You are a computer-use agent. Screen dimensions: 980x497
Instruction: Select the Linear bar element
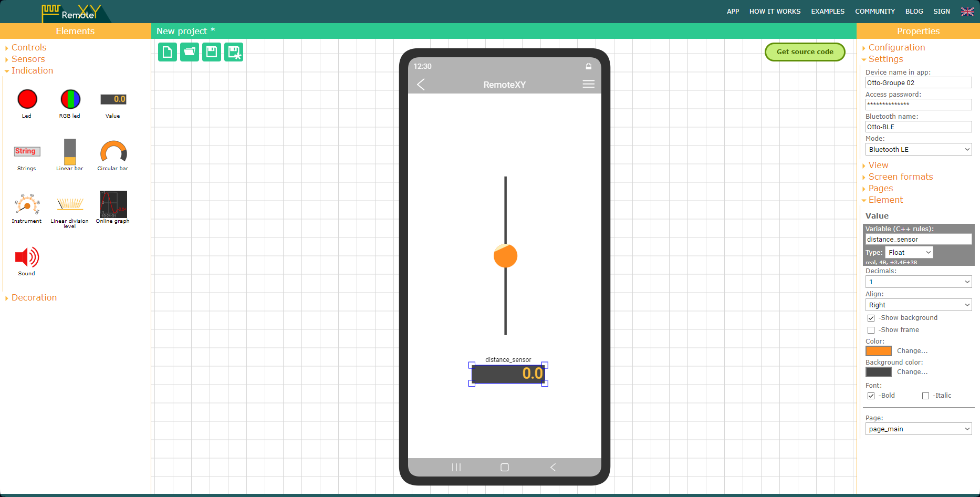click(70, 152)
